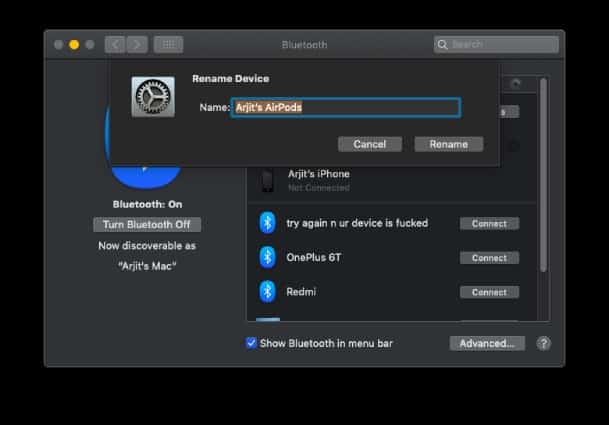Viewport: 609px width, 425px height.
Task: Toggle Show Bluetooth in menu bar checkbox
Action: coord(251,343)
